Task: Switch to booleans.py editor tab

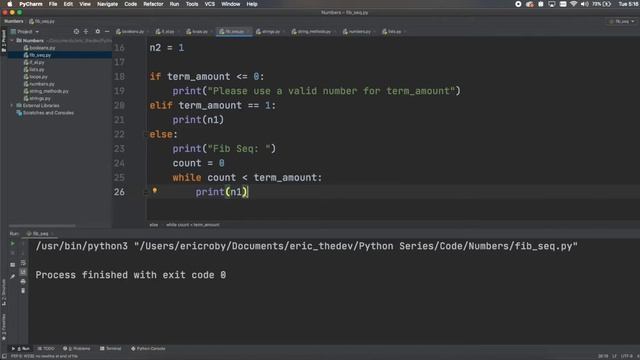Action: (130, 31)
